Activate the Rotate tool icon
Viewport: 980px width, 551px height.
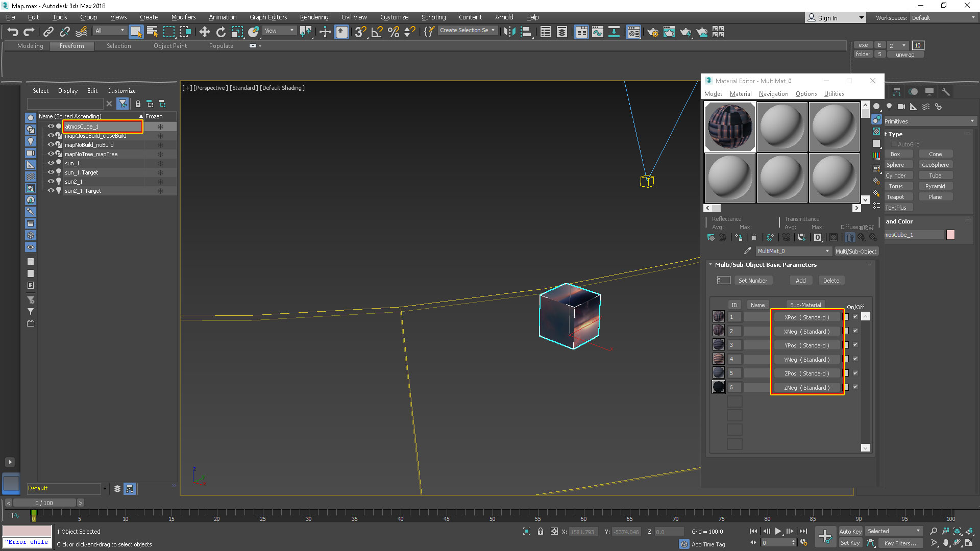click(220, 32)
